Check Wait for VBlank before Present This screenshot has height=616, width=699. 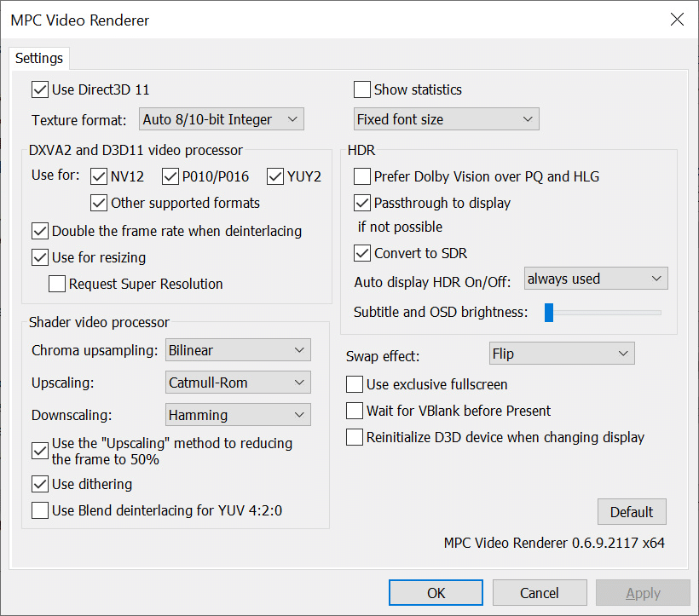point(355,410)
